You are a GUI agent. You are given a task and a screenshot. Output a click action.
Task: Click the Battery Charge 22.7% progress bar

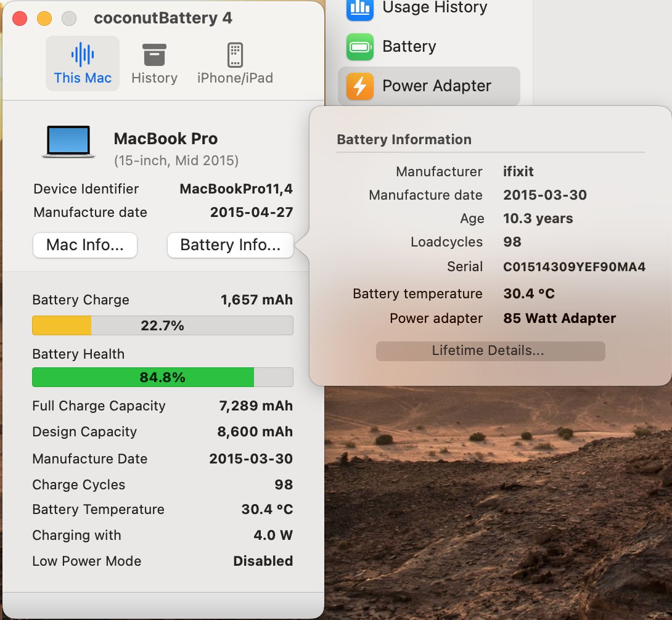pyautogui.click(x=162, y=325)
